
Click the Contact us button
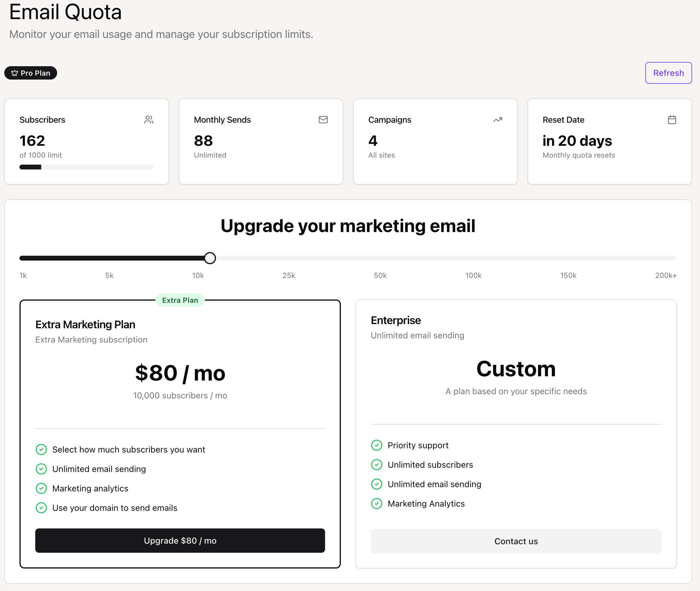point(516,541)
